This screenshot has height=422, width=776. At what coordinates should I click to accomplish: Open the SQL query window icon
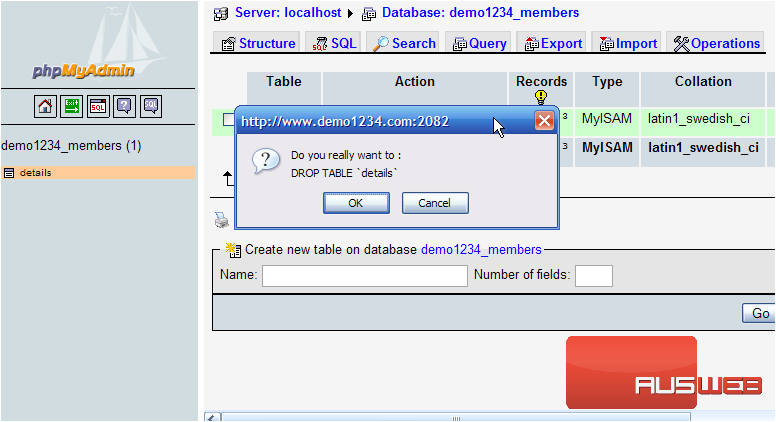[98, 105]
